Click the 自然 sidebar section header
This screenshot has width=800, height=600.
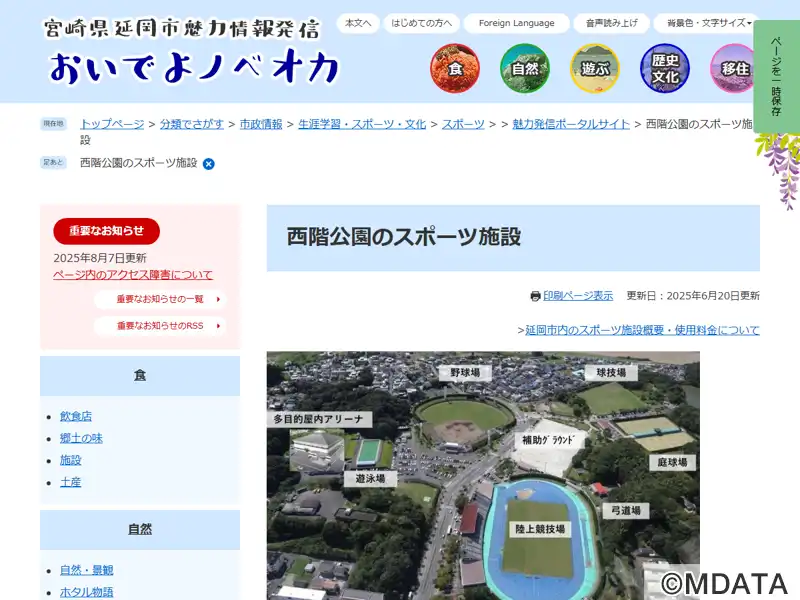pyautogui.click(x=140, y=530)
